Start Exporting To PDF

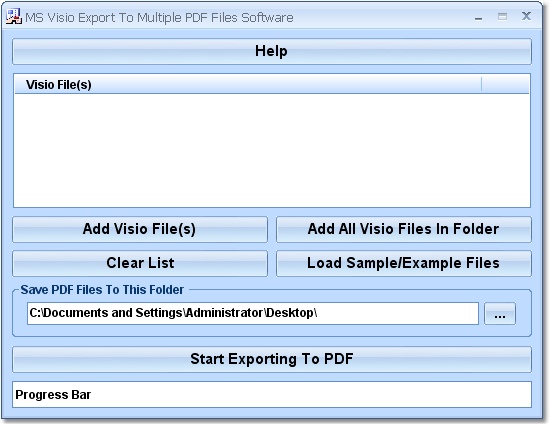pyautogui.click(x=272, y=359)
